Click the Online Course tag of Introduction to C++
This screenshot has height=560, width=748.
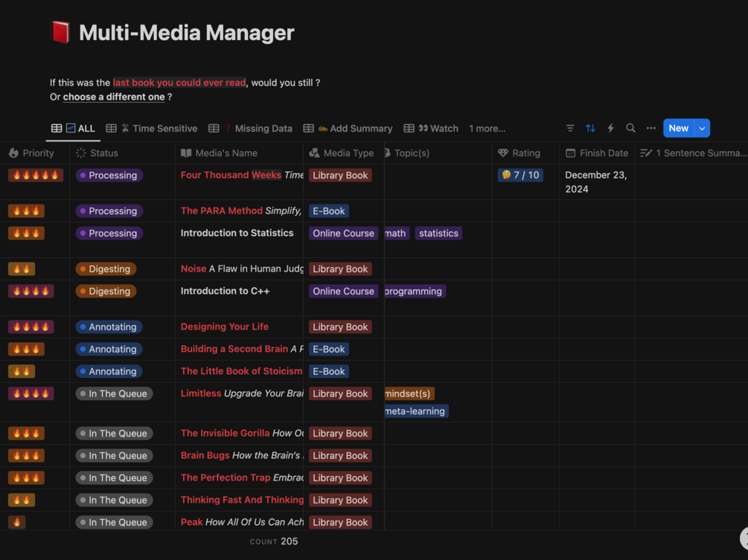[343, 292]
